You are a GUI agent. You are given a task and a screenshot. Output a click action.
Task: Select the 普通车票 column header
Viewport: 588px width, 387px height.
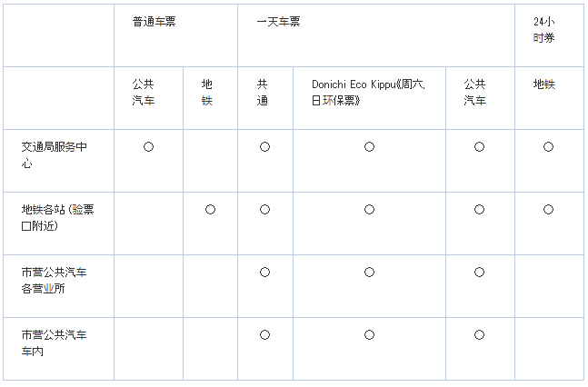pyautogui.click(x=154, y=22)
